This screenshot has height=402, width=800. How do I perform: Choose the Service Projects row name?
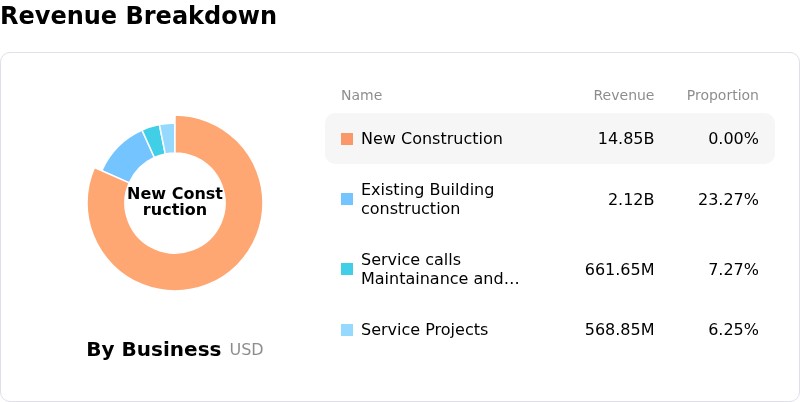click(424, 330)
